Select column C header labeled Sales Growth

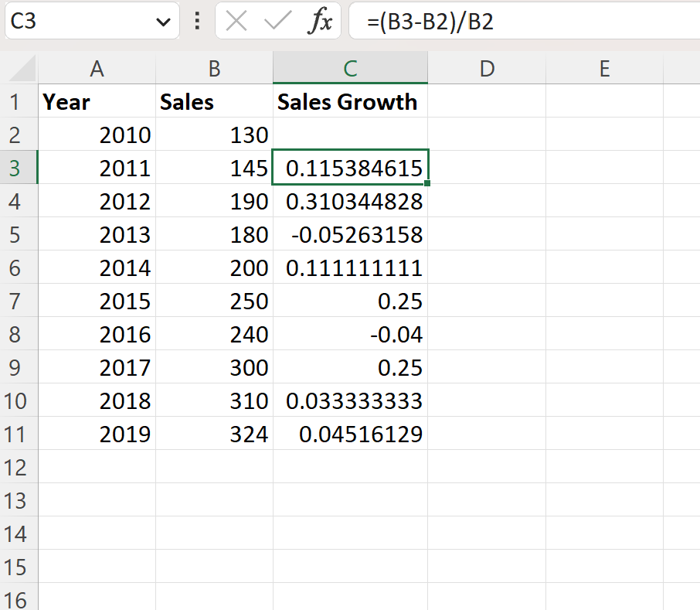350,68
